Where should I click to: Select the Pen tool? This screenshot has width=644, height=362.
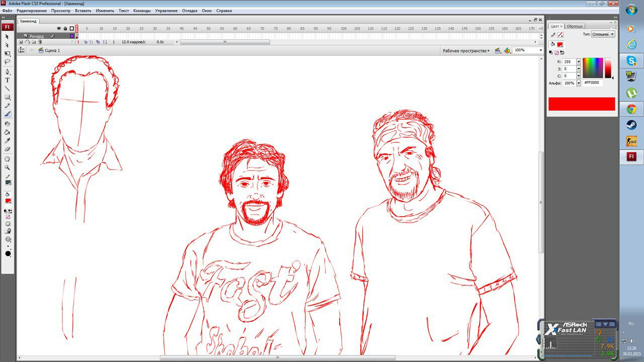tap(8, 71)
